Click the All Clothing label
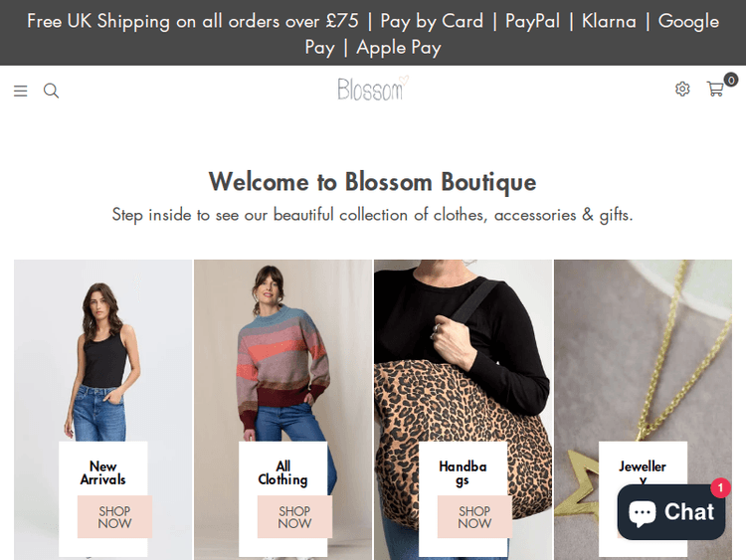Viewport: 746px width, 560px height. [x=283, y=472]
